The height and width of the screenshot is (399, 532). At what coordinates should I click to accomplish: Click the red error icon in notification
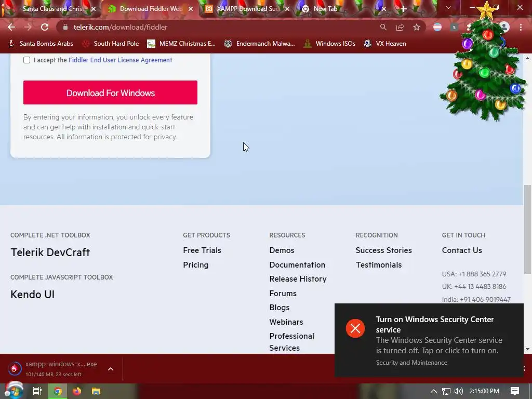(355, 328)
